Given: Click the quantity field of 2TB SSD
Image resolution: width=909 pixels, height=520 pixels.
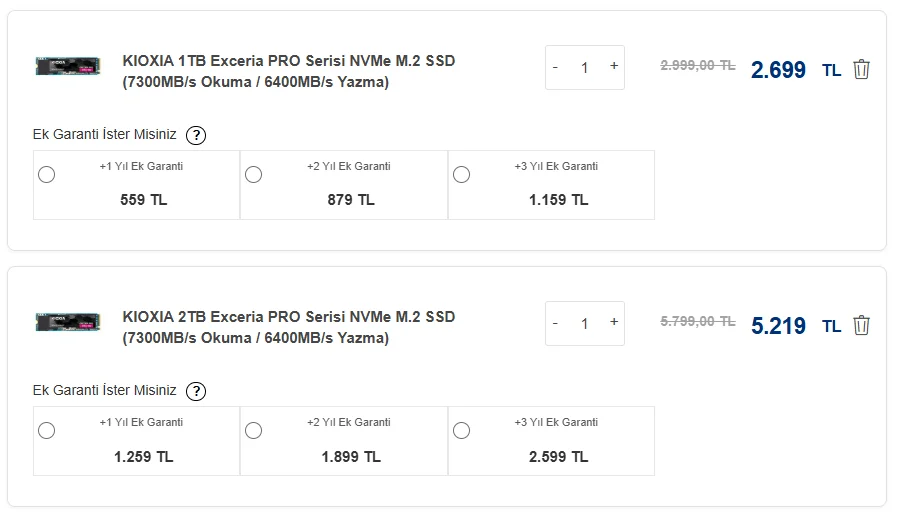Looking at the screenshot, I should click(584, 323).
